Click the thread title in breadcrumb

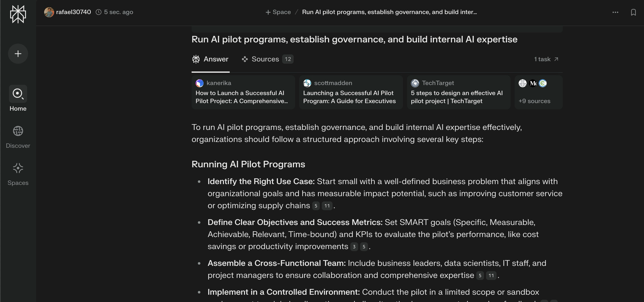(x=389, y=12)
